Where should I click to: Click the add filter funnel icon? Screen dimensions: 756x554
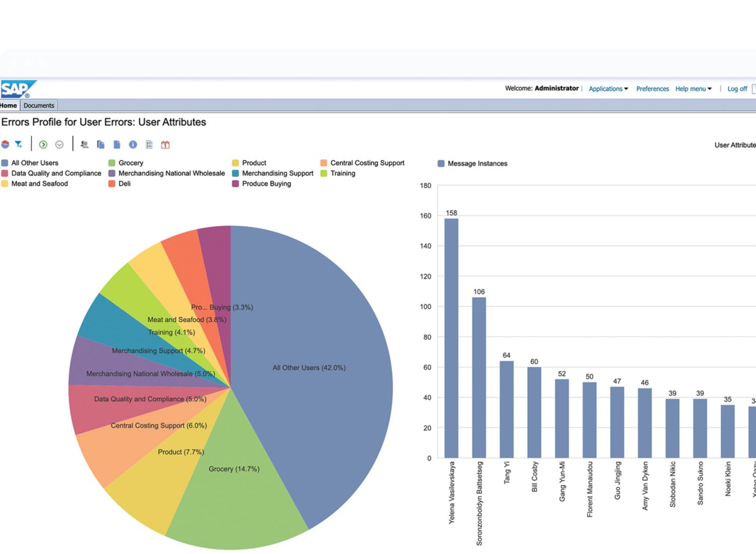[19, 145]
